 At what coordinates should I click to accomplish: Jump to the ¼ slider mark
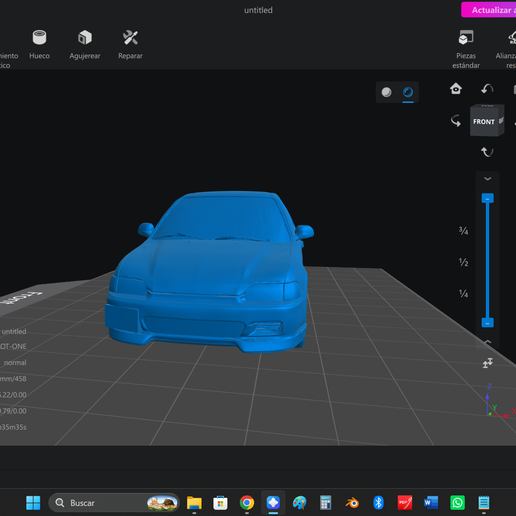(x=463, y=294)
